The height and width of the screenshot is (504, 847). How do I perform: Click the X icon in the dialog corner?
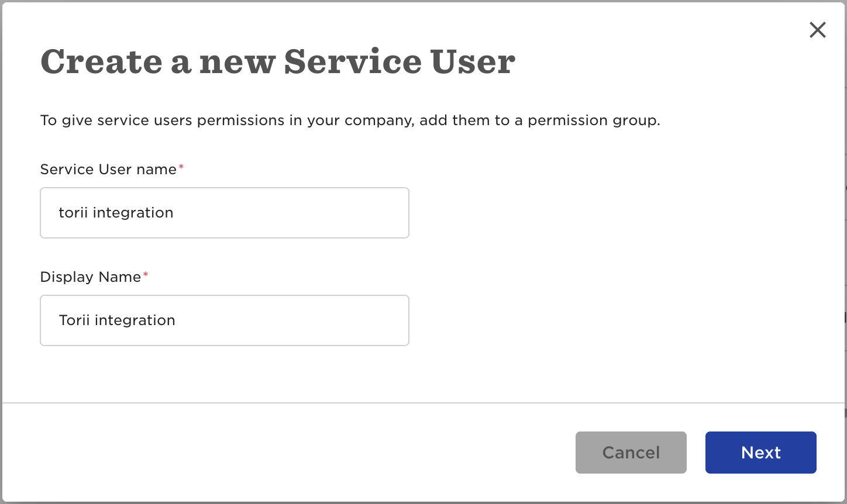tap(817, 30)
